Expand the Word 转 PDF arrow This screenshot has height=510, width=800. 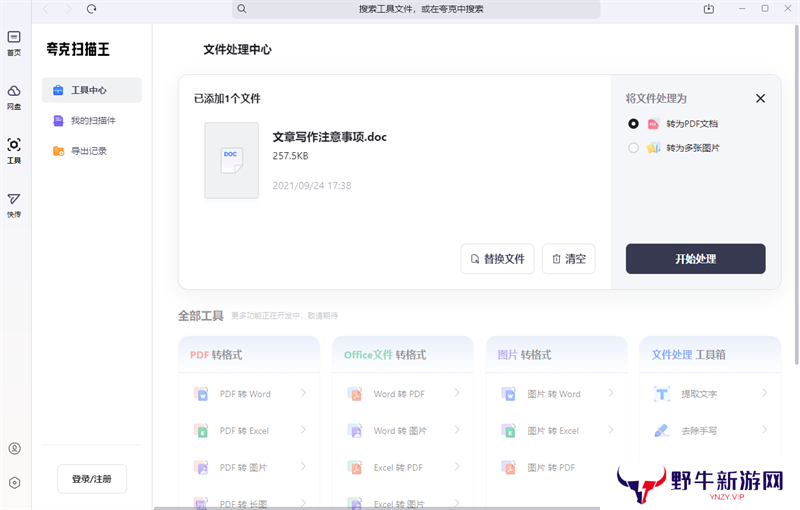[457, 393]
